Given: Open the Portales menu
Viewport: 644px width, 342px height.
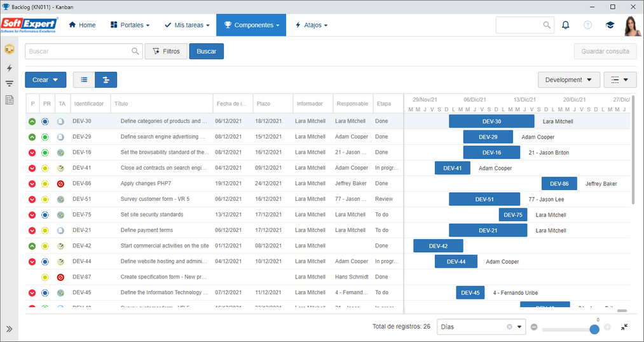Looking at the screenshot, I should point(130,25).
